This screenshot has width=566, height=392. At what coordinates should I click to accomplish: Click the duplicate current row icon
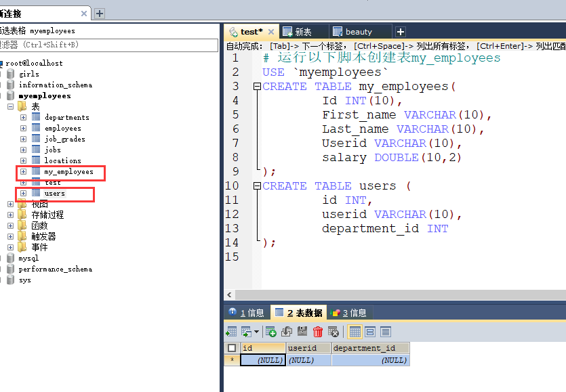[287, 332]
